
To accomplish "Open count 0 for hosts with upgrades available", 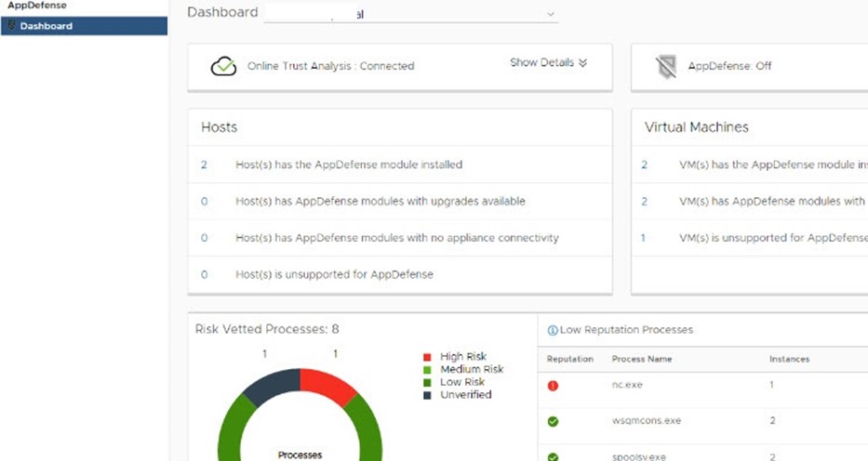I will click(x=205, y=201).
